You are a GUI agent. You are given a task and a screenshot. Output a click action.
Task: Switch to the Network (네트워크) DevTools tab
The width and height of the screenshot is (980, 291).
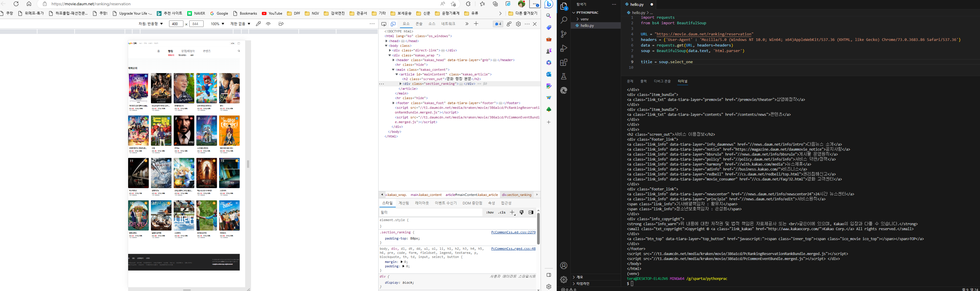[448, 24]
